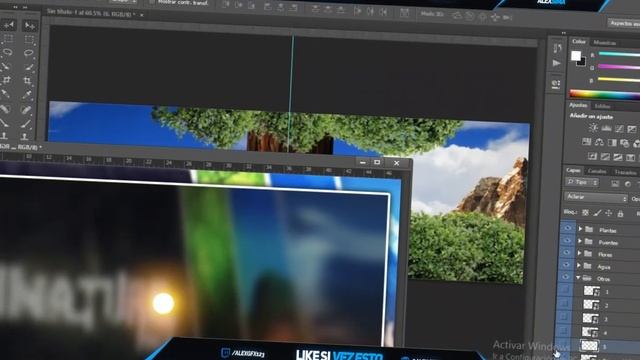640x360 pixels.
Task: Select the Rectangular Marquee tool in the right toolbar column
Action: click(29, 40)
